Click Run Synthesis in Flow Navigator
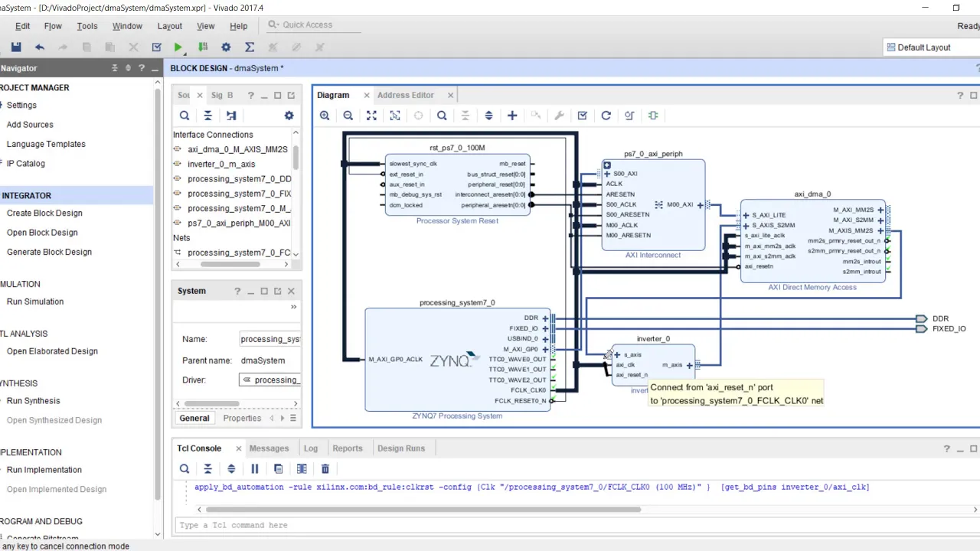The width and height of the screenshot is (980, 551). 34,400
